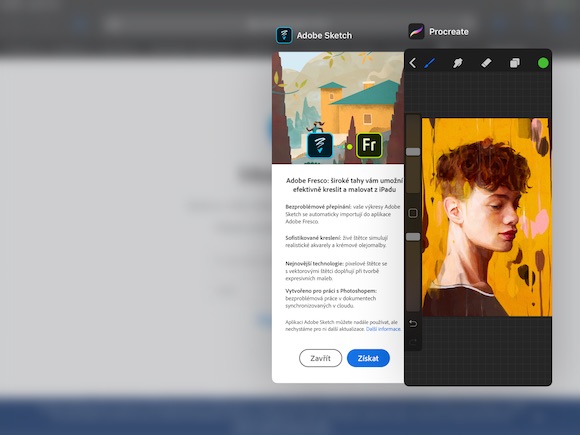Select the 'Nejnovější technologie' paragraph

coord(336,271)
